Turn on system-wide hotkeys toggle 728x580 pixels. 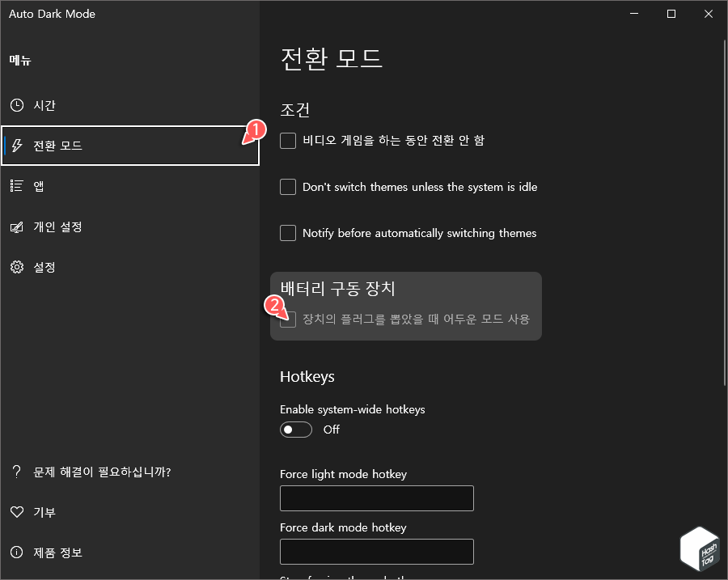click(x=296, y=430)
